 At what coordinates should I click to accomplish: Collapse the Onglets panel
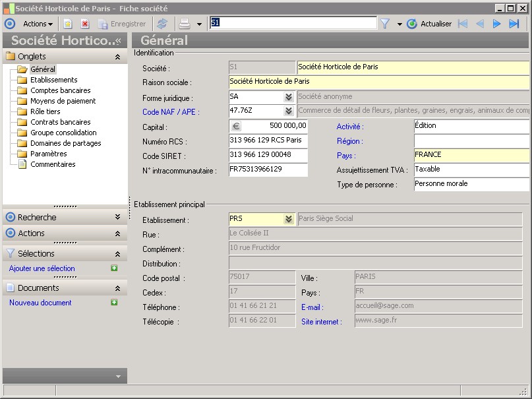click(x=117, y=57)
